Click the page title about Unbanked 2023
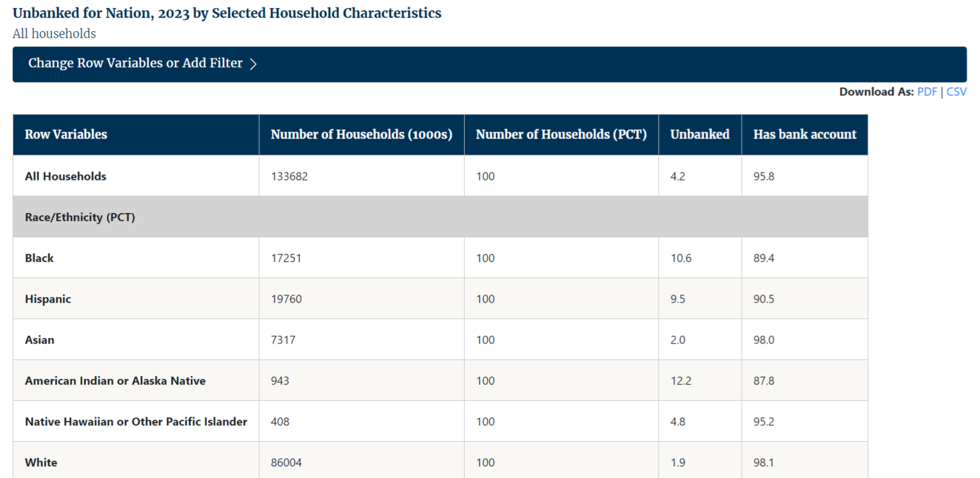This screenshot has width=980, height=478. [227, 13]
